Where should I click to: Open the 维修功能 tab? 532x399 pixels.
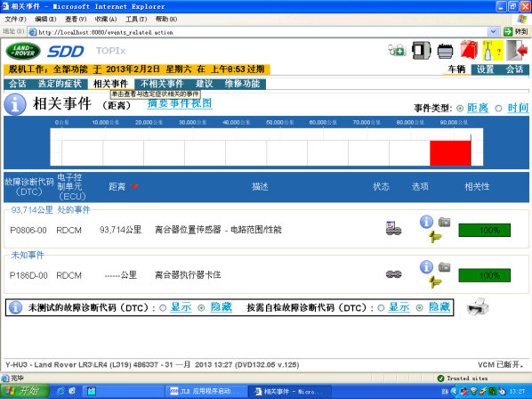[x=242, y=84]
